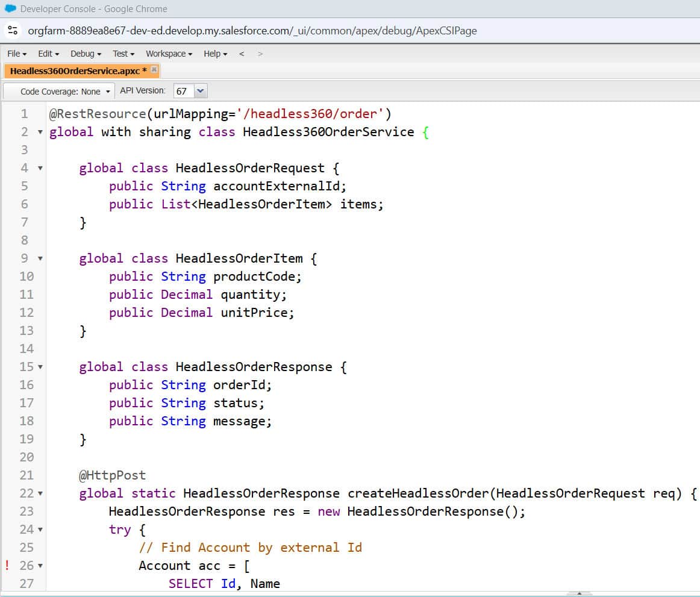The width and height of the screenshot is (700, 597).
Task: Collapse the HeadlessOrderRequest class at line 4
Action: tap(40, 168)
